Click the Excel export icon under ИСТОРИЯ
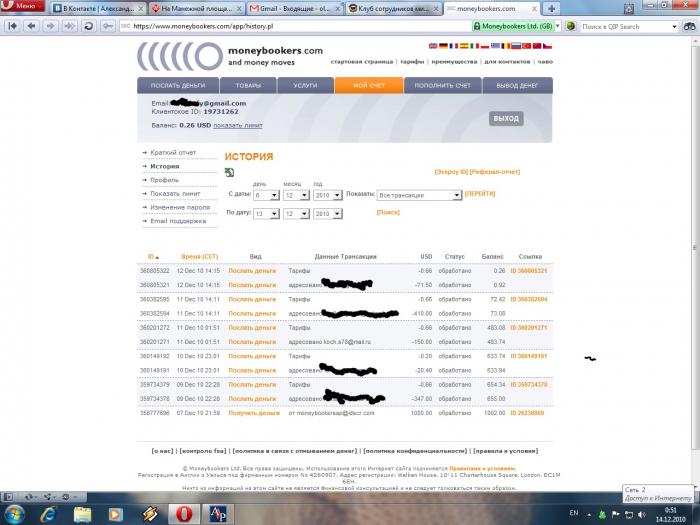Image resolution: width=700 pixels, height=525 pixels. pos(229,172)
